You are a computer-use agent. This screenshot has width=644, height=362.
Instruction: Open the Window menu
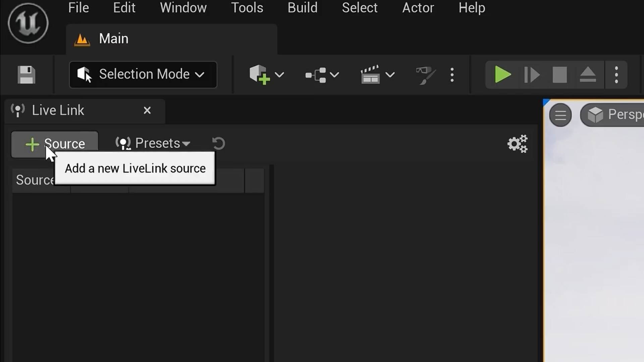point(183,8)
